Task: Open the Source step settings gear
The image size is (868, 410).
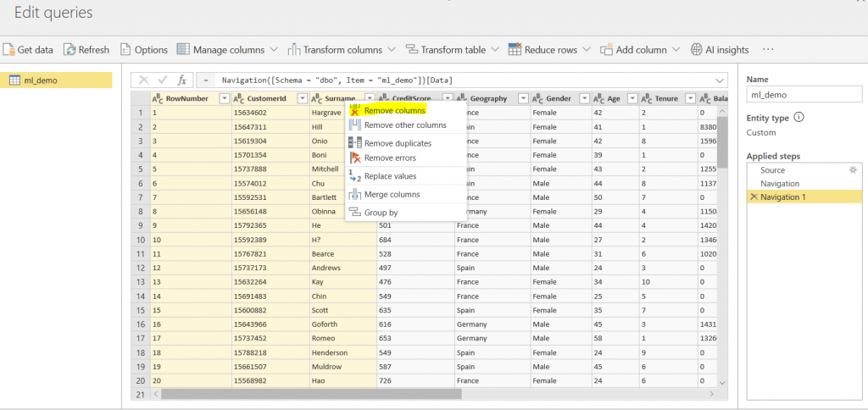Action: click(853, 170)
